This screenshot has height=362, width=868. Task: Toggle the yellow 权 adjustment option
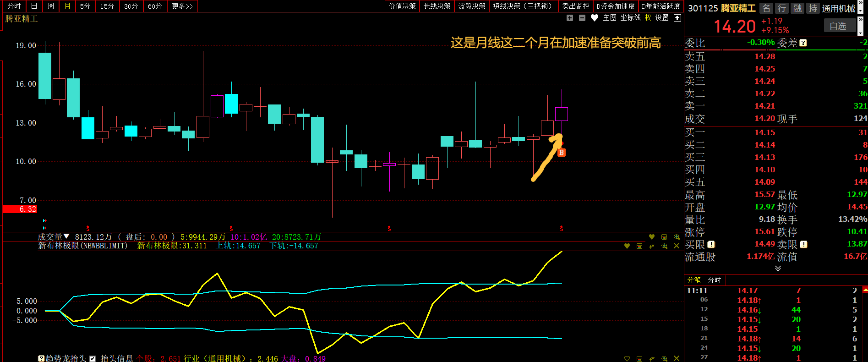[648, 18]
